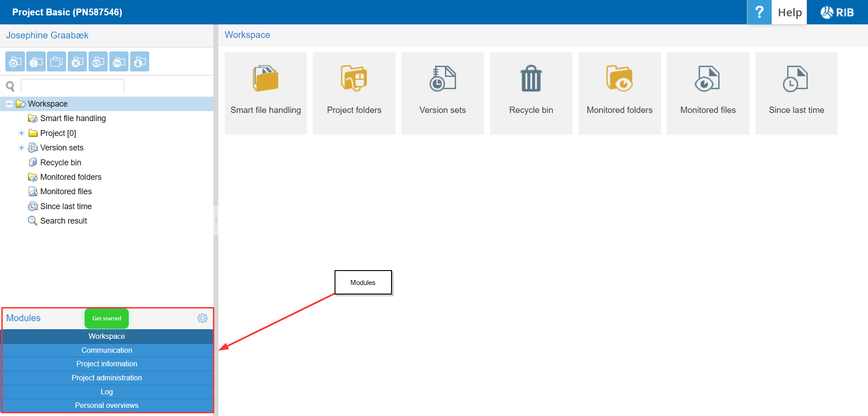
Task: Click the download folder toolbar icon
Action: [140, 62]
